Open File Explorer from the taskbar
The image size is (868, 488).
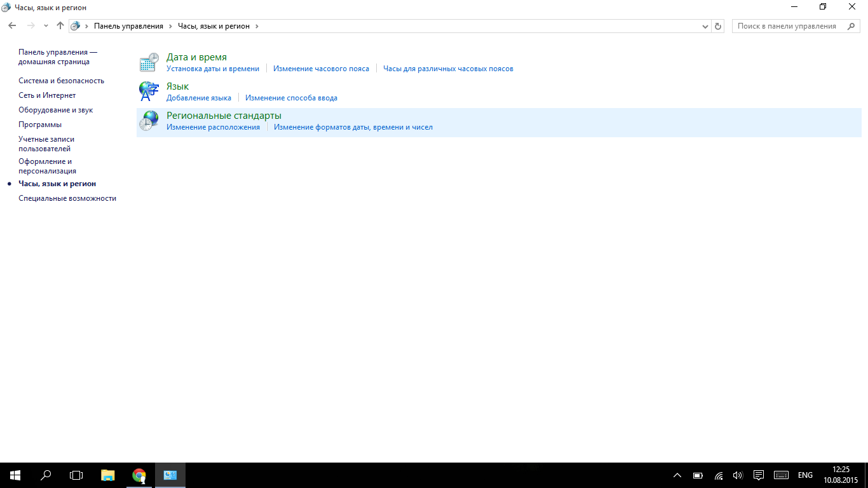(x=108, y=475)
